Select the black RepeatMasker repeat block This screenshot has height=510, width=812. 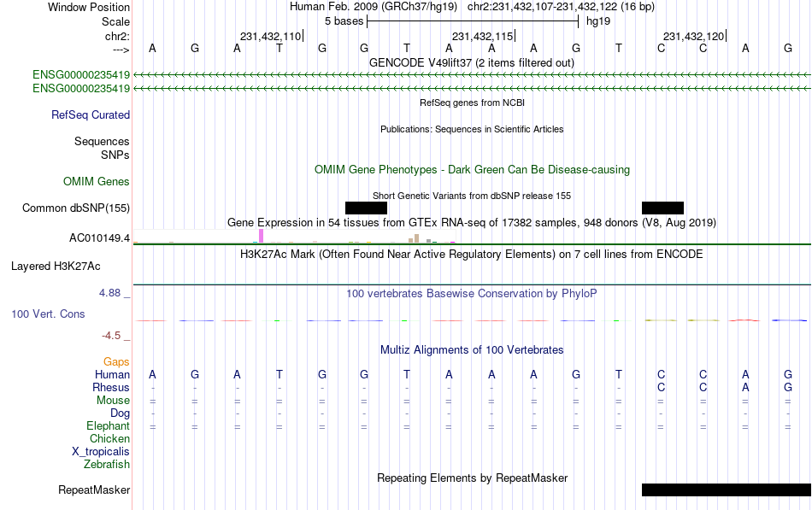727,489
